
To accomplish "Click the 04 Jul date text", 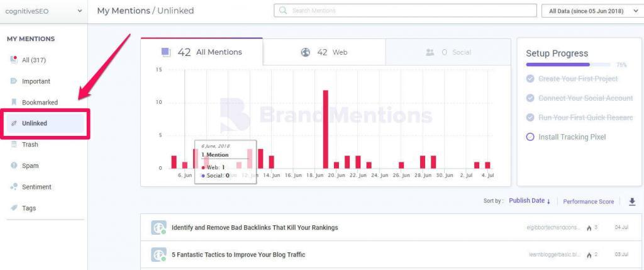I will 621,228.
